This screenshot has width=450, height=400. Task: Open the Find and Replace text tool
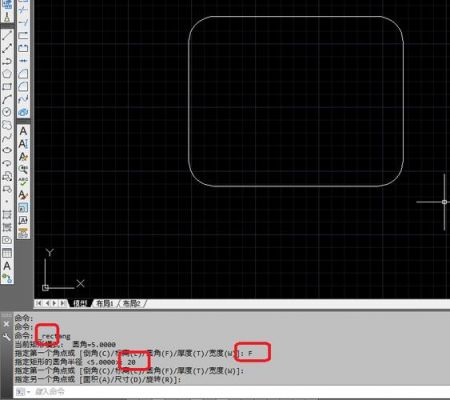23,169
